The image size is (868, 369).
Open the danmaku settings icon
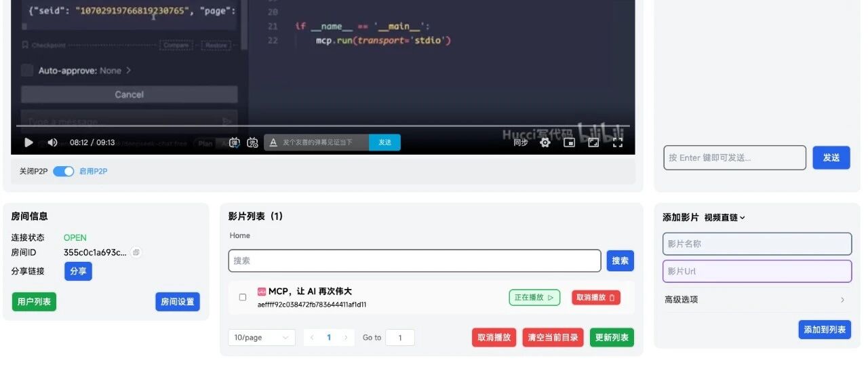click(x=253, y=142)
